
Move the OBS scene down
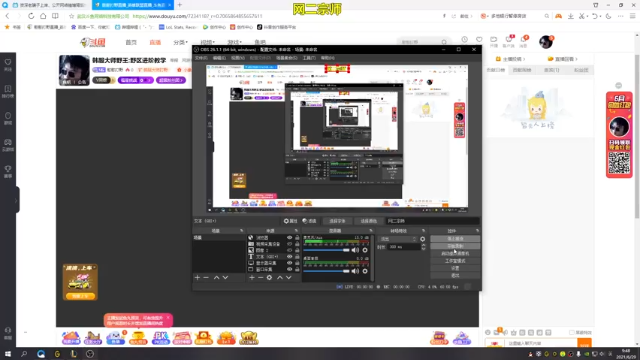pos(225,278)
